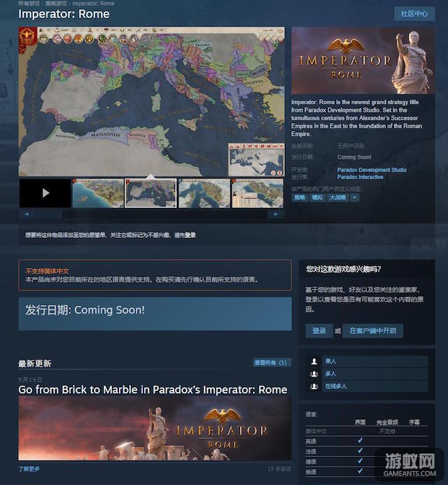Viewport: 448px width, 485px height.
Task: Click the 不支持简体中文 warning heading
Action: tap(48, 272)
